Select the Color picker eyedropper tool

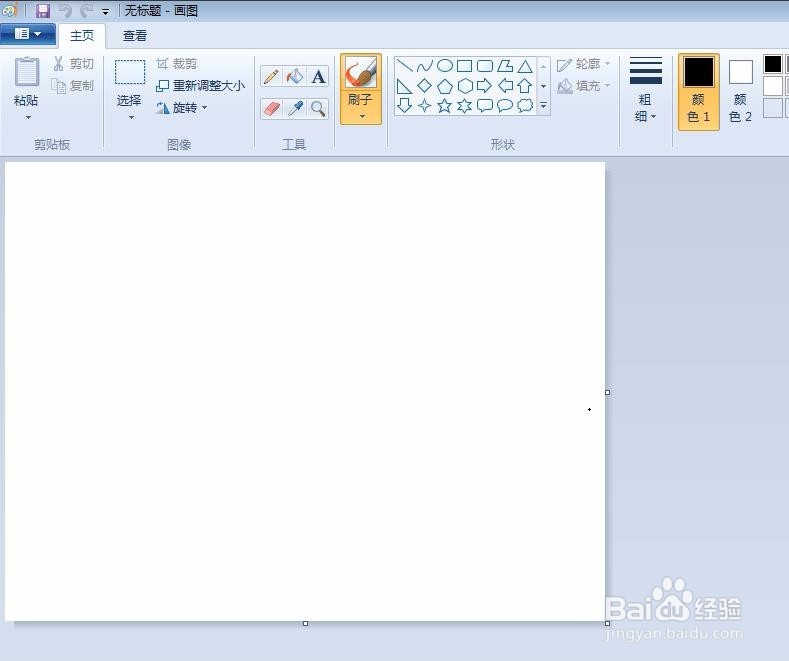295,109
